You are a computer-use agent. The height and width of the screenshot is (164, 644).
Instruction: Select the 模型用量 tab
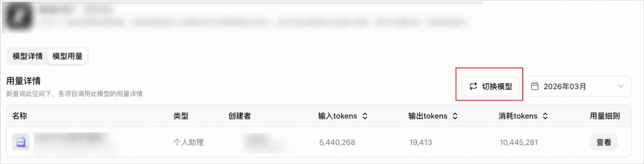[68, 56]
